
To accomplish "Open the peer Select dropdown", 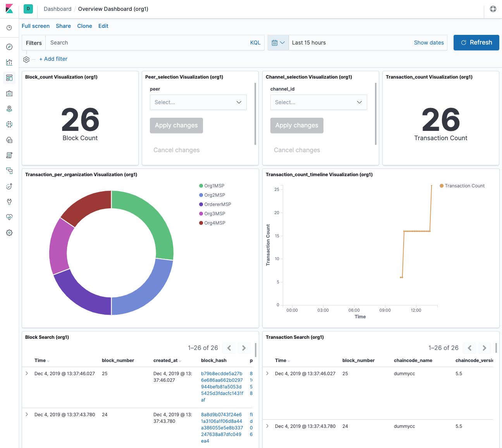I will (x=198, y=102).
